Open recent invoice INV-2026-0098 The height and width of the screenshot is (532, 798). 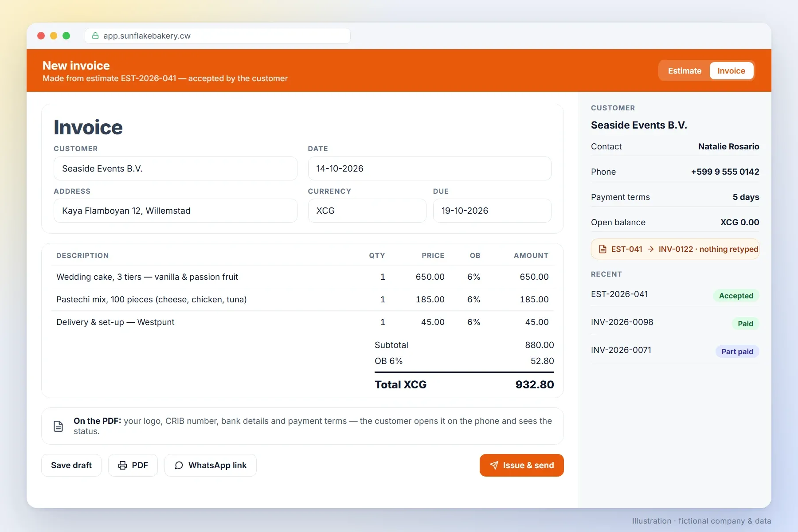click(x=622, y=322)
